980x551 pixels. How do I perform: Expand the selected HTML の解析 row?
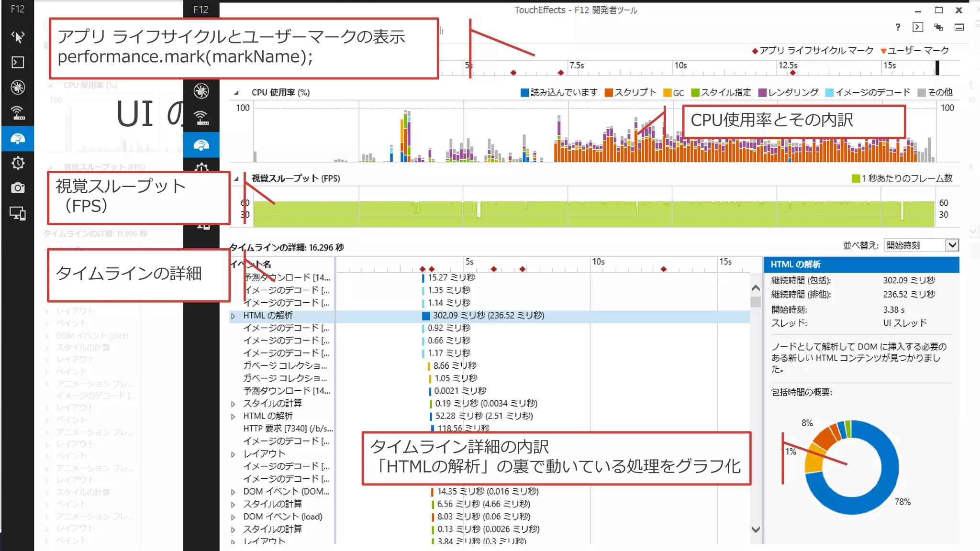[x=233, y=316]
